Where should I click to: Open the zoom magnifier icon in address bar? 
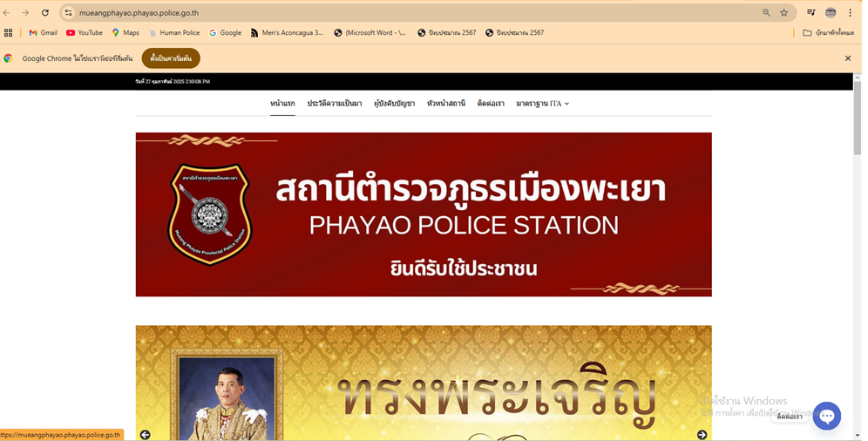pyautogui.click(x=766, y=13)
